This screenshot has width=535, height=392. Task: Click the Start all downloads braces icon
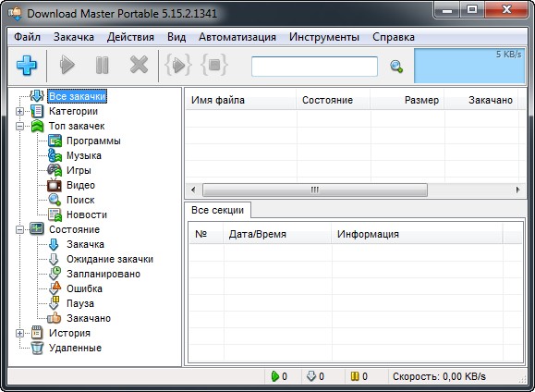(x=178, y=65)
